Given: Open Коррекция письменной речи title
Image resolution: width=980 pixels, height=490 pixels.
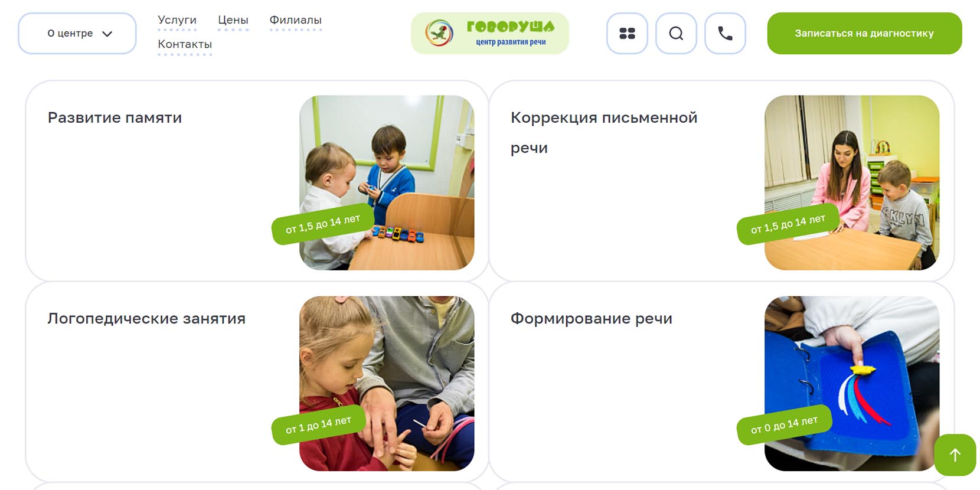Looking at the screenshot, I should (604, 132).
